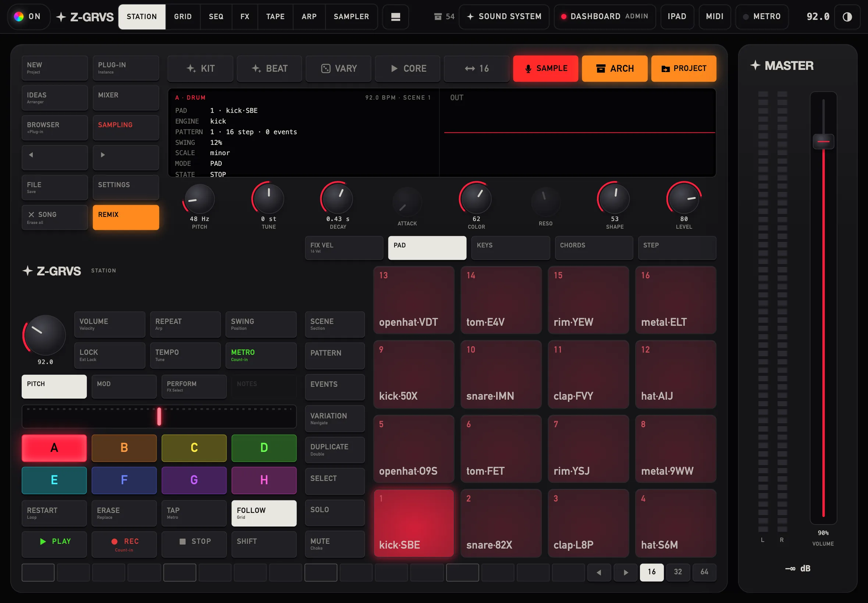The width and height of the screenshot is (868, 603).
Task: Click the SONG Erase all button
Action: (x=55, y=217)
